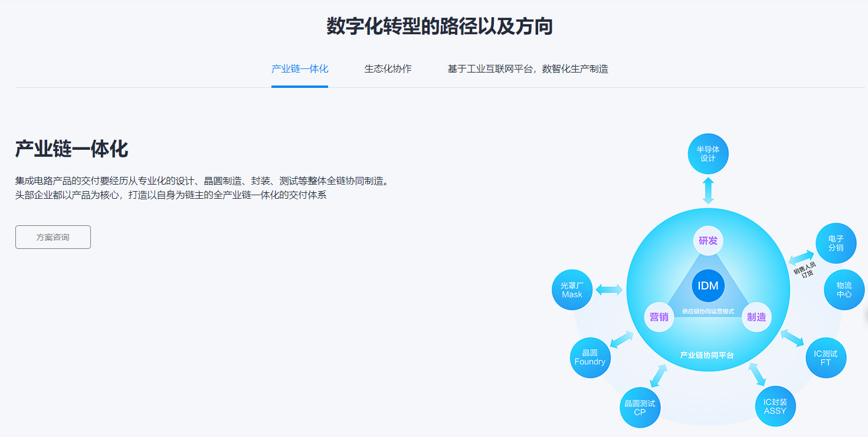Click the 产业链协同平台 label text
The image size is (868, 437).
[x=707, y=355]
